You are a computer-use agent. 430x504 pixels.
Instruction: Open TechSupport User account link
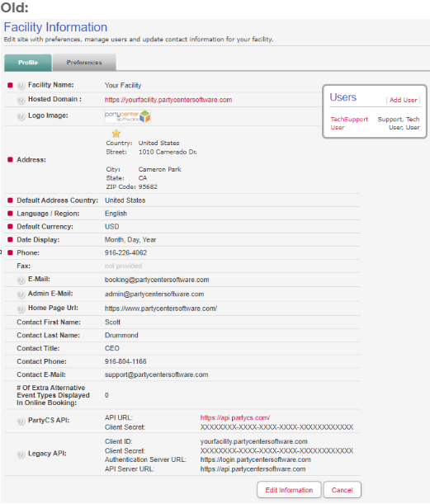click(x=349, y=123)
